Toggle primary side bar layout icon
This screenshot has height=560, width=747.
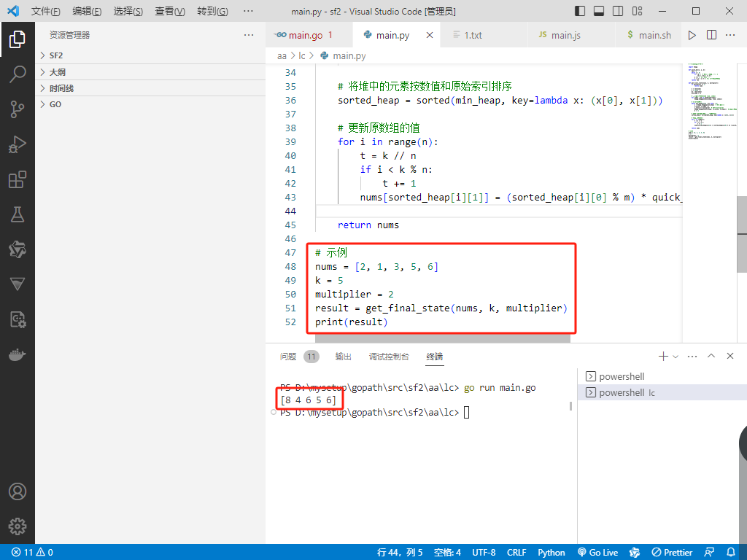(x=580, y=11)
